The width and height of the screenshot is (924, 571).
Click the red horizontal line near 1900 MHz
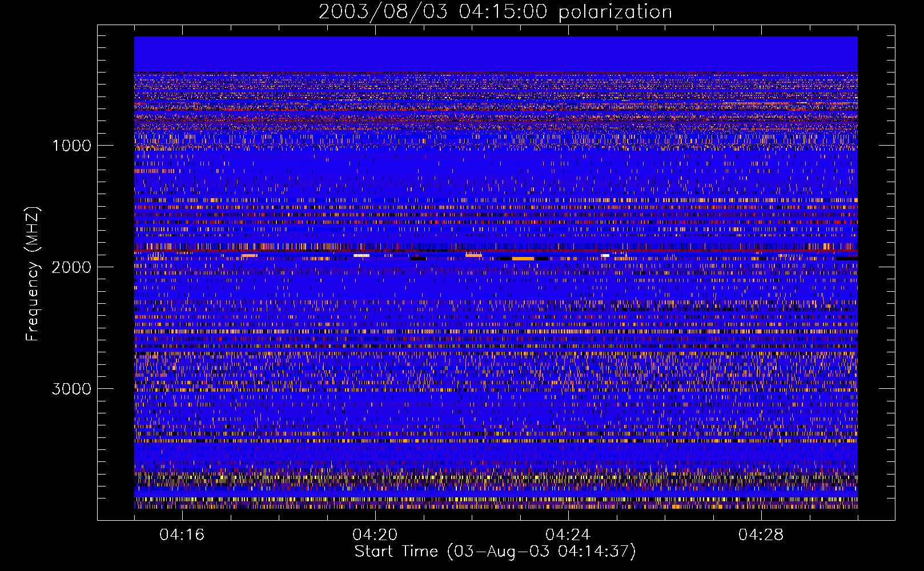click(496, 251)
